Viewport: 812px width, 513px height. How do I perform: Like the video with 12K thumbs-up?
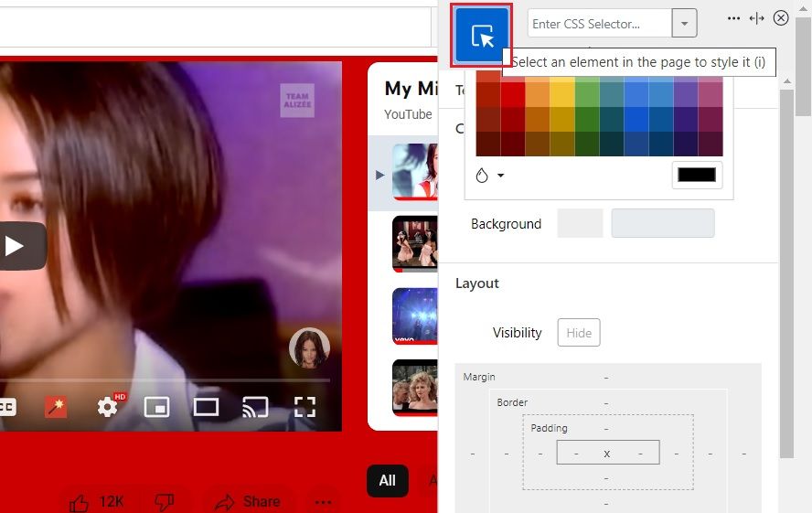point(96,502)
